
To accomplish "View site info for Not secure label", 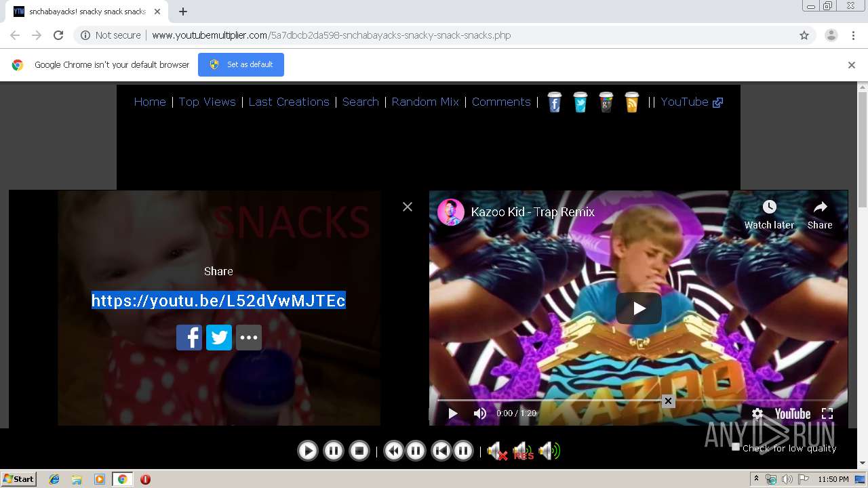I will [x=111, y=35].
